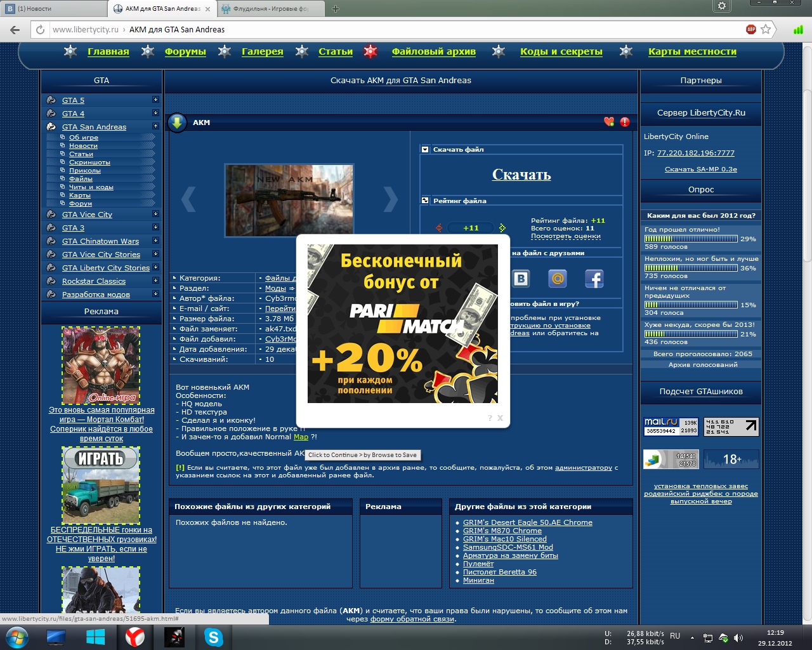Open Главная in the top navigation
Viewport: 812px width, 650px height.
[108, 51]
